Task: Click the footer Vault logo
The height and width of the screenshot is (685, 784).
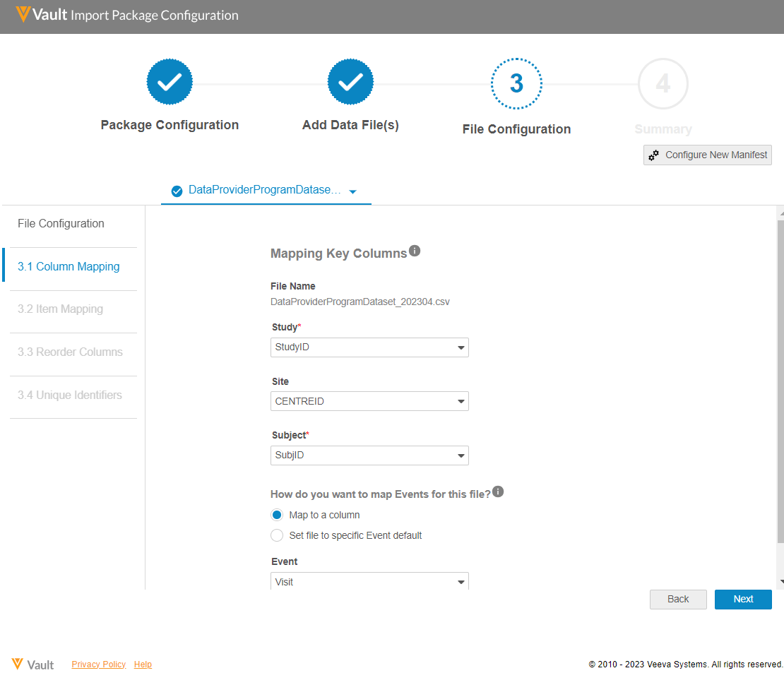Action: pos(32,664)
